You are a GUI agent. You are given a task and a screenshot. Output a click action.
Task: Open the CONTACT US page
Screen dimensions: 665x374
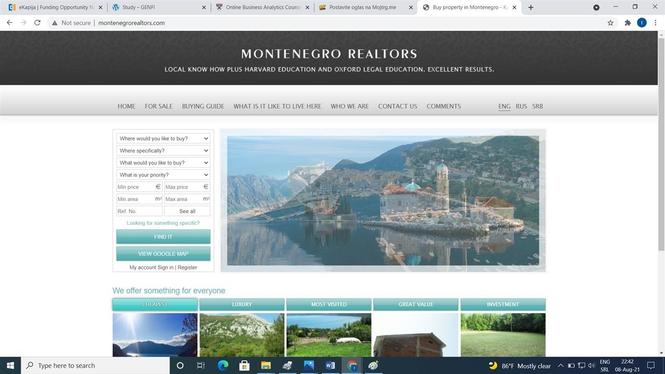(x=398, y=106)
